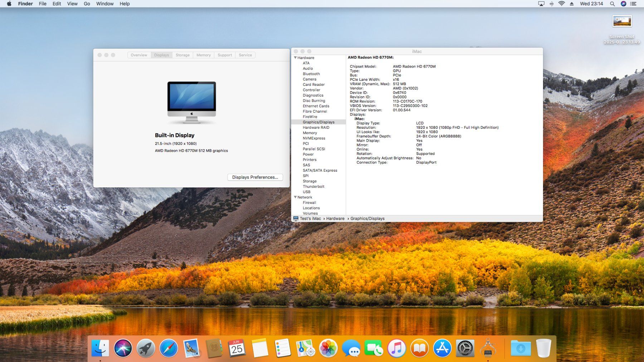This screenshot has height=362, width=644.
Task: Select SATA/SATA Express entry
Action: [320, 170]
